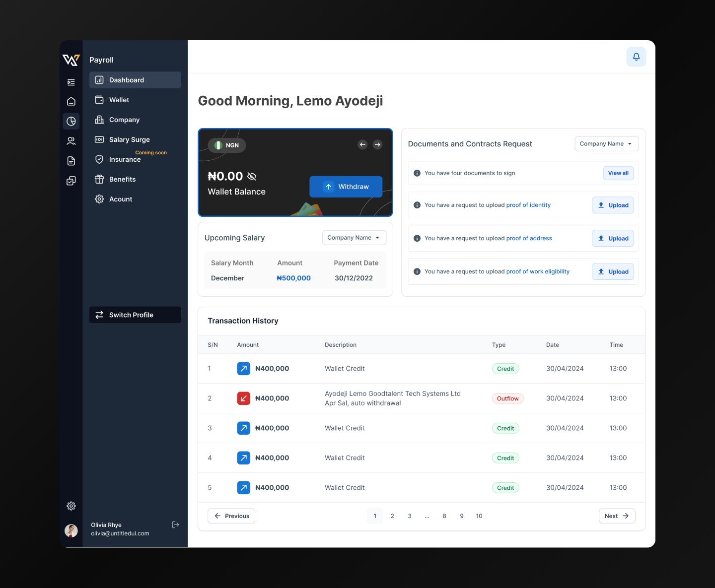This screenshot has height=588, width=715.
Task: Go to the Previous page
Action: pyautogui.click(x=231, y=516)
